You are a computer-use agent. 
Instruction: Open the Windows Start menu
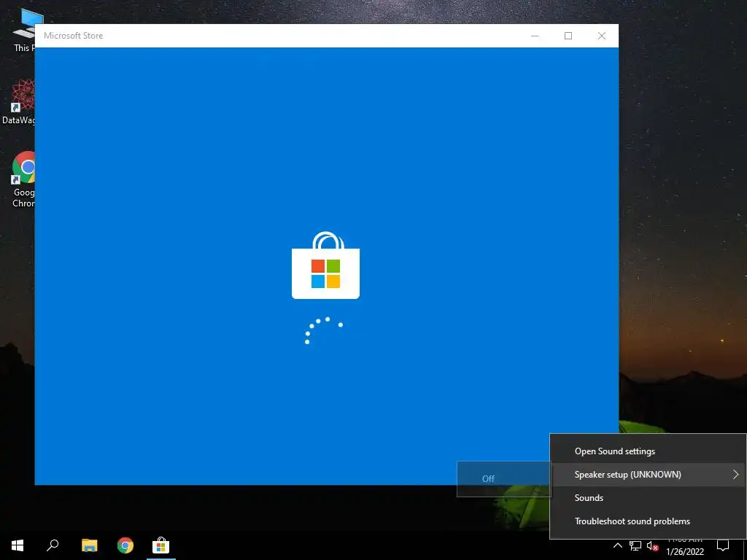[18, 545]
